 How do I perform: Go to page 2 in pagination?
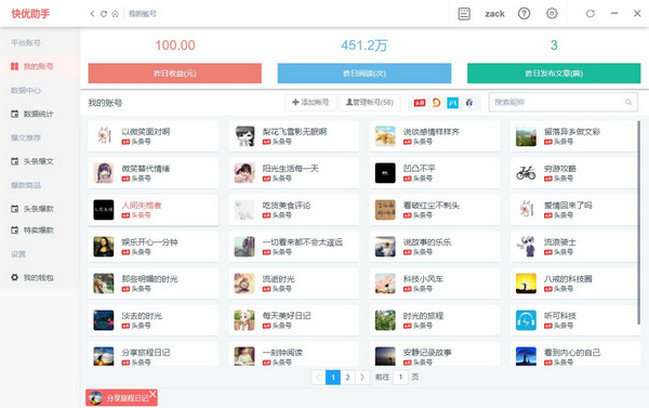pos(347,377)
